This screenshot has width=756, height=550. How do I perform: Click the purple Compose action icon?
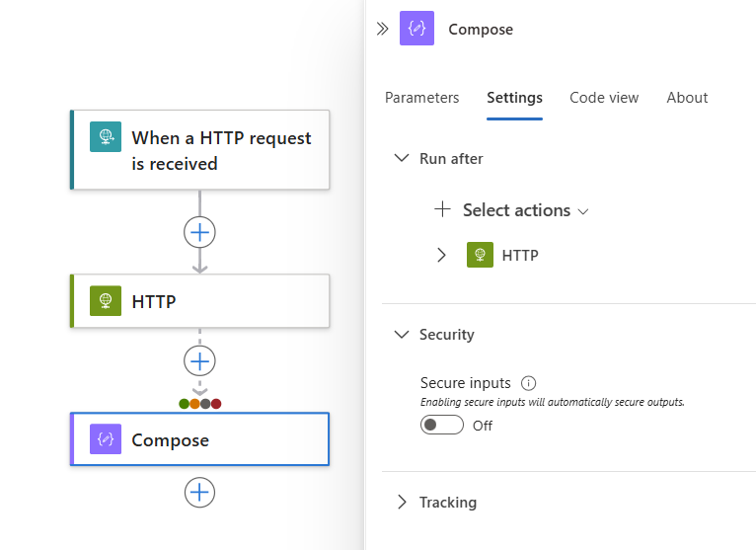tap(106, 439)
